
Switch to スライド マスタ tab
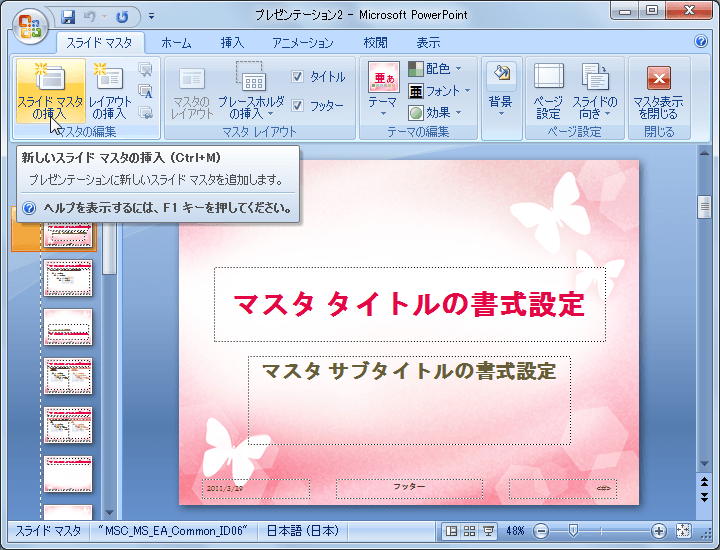point(100,43)
